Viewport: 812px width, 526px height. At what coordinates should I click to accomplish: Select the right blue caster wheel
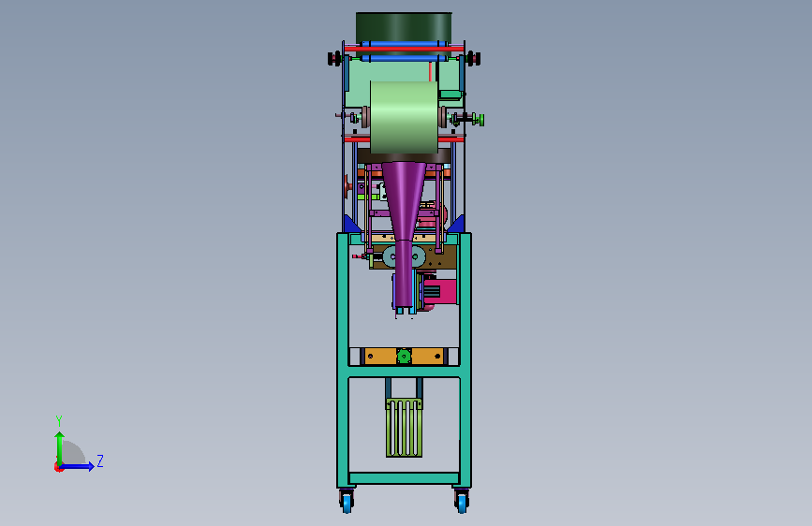coord(462,502)
